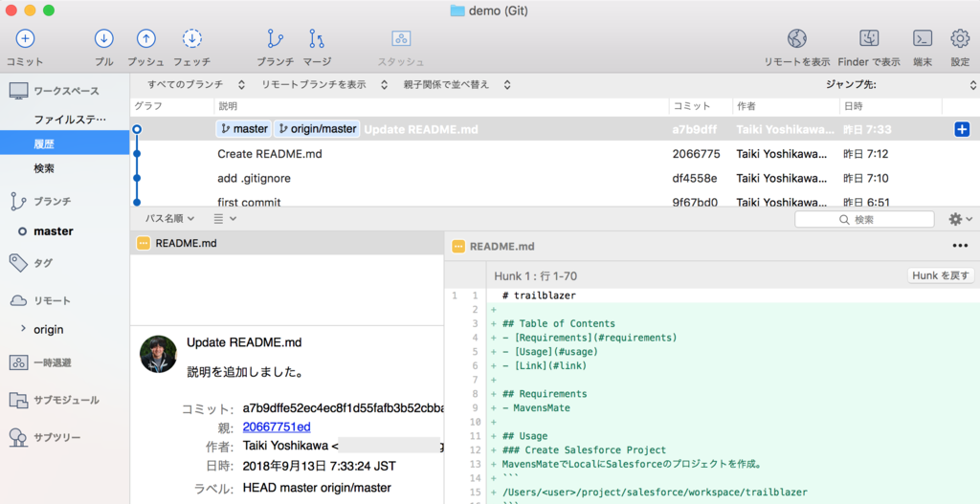Open the Settings (設定) gear icon in toolbar
The height and width of the screenshot is (504, 980).
960,38
